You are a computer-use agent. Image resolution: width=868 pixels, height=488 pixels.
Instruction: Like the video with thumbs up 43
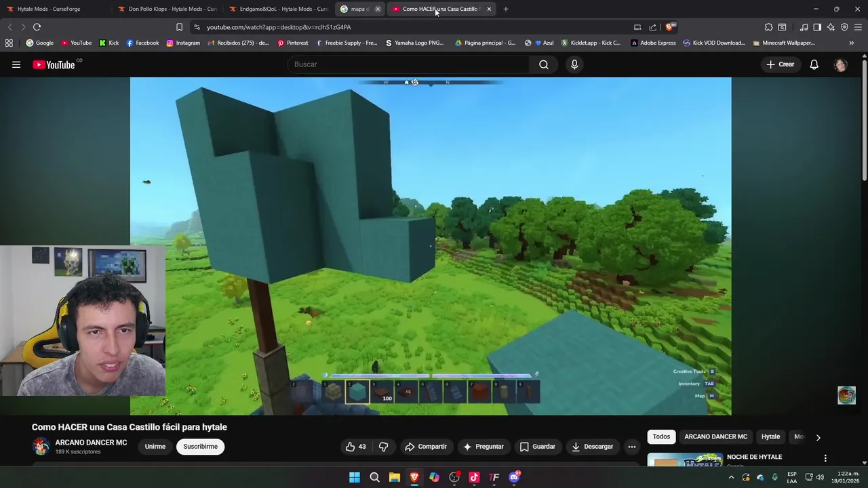pyautogui.click(x=355, y=447)
